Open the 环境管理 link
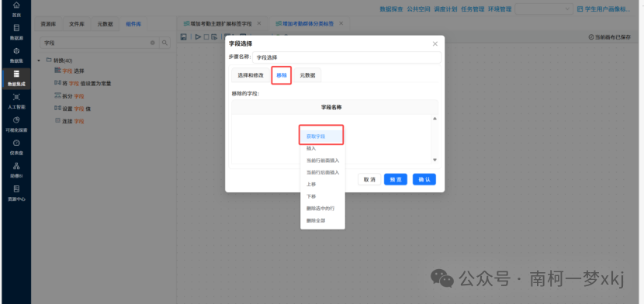The image size is (644, 304). point(500,9)
